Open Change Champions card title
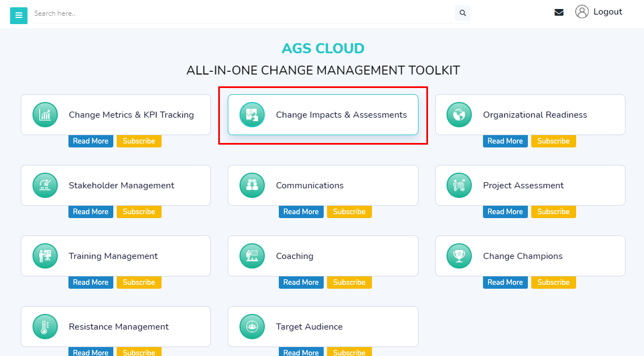644x356 pixels. (522, 256)
